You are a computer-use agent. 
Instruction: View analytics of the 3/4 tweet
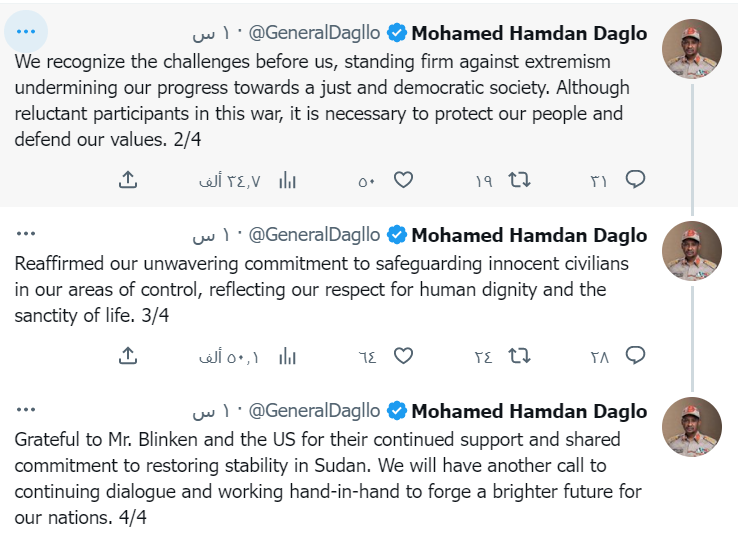tap(287, 356)
